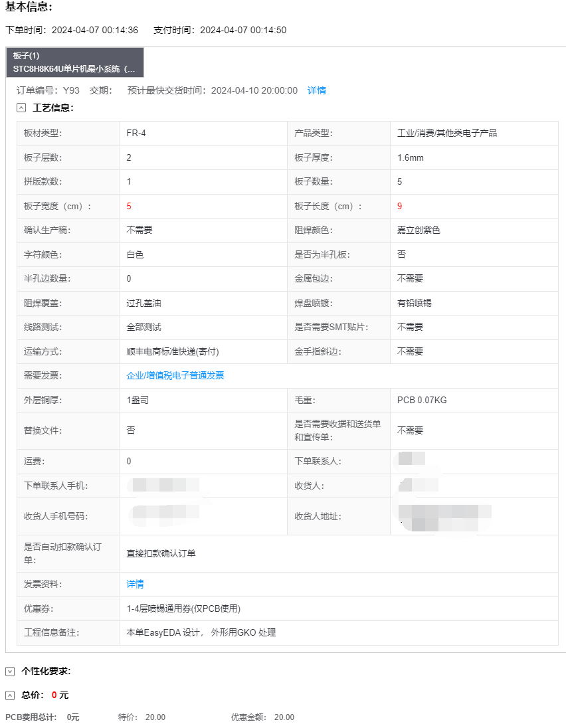Click the 全部测试 circuit test value

144,327
